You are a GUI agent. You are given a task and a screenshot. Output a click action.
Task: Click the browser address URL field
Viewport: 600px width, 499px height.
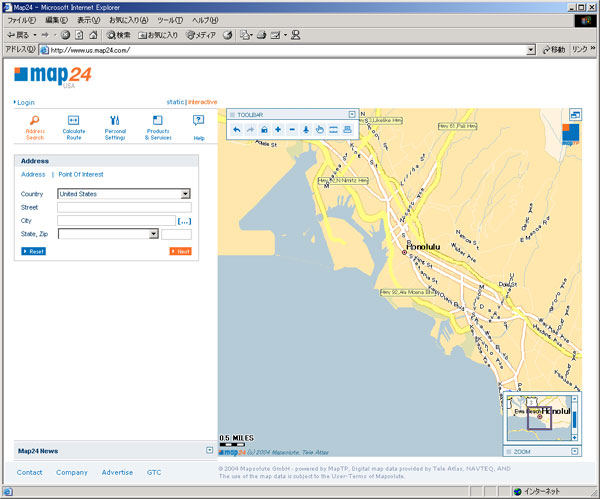pos(283,50)
